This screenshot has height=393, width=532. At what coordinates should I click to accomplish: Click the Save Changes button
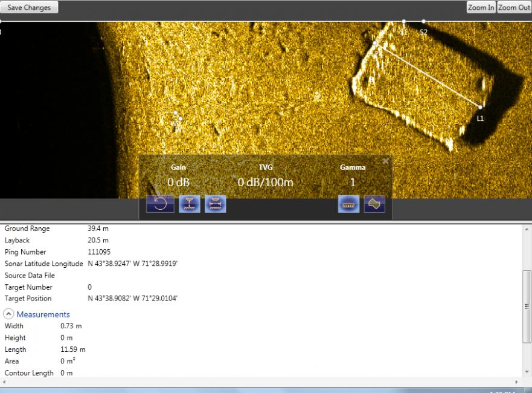[29, 7]
